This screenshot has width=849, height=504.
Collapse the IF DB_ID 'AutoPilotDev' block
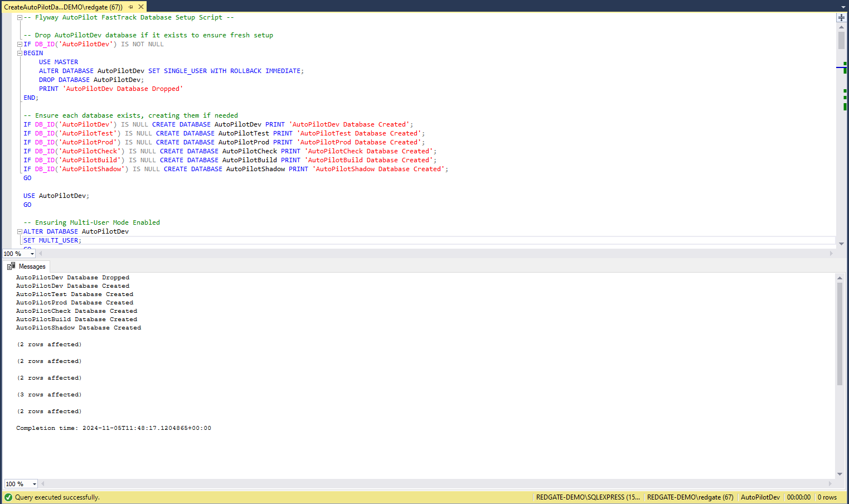[20, 45]
